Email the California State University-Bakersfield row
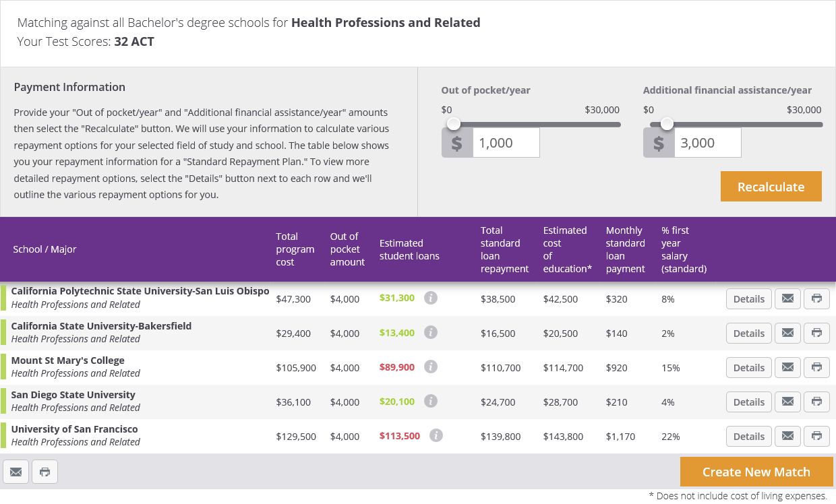 787,333
